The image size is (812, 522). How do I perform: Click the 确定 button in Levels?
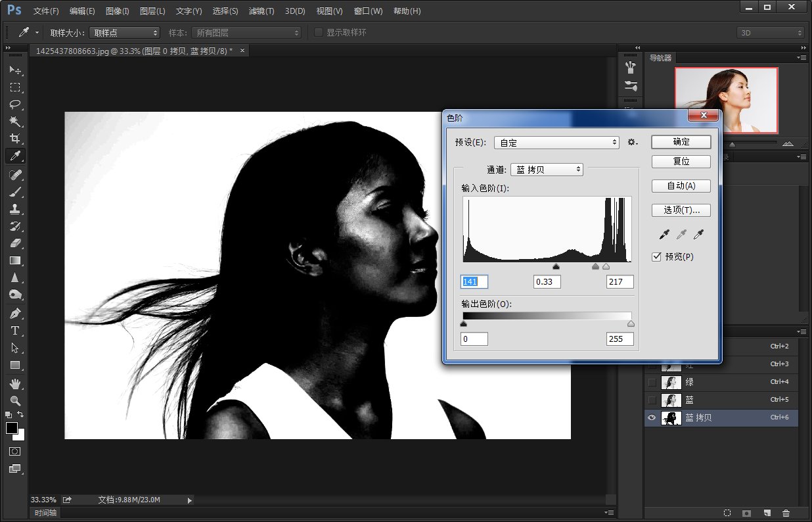[x=681, y=142]
